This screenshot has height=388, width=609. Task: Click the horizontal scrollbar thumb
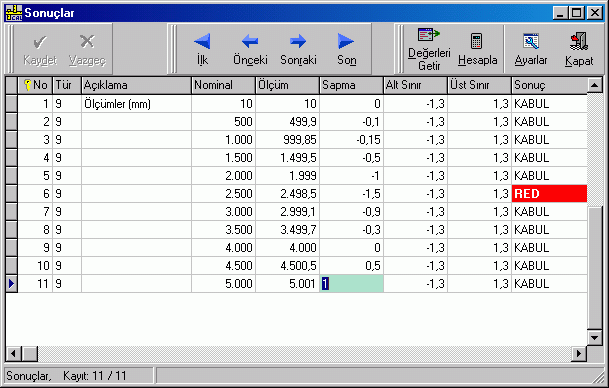coord(30,353)
